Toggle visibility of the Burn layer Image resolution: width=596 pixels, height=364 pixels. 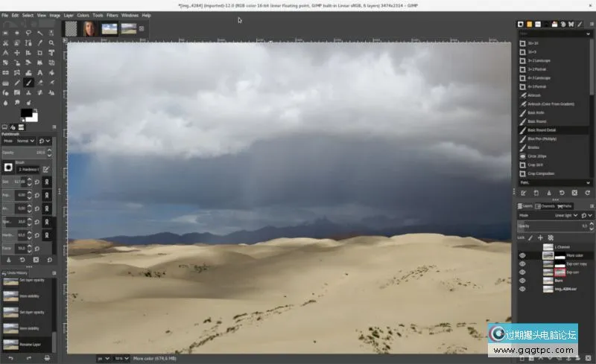(521, 281)
